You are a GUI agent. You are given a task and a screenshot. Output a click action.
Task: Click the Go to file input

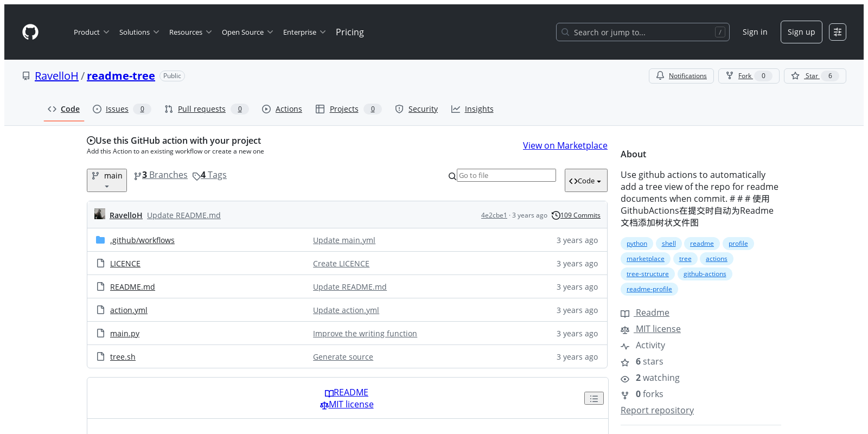click(x=506, y=175)
